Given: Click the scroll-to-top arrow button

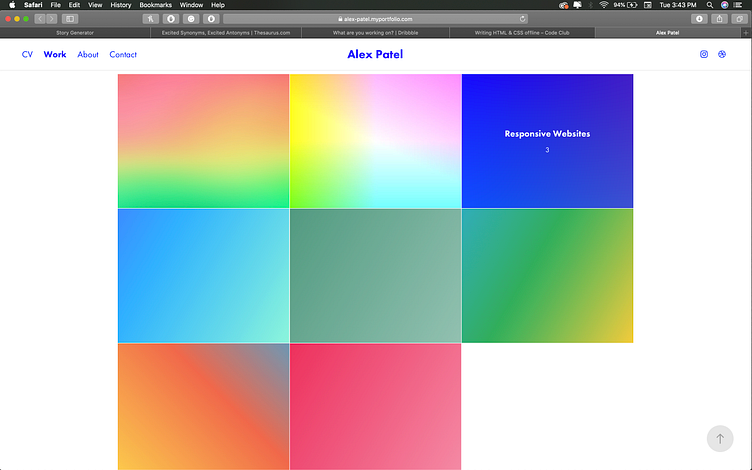Looking at the screenshot, I should pyautogui.click(x=720, y=438).
